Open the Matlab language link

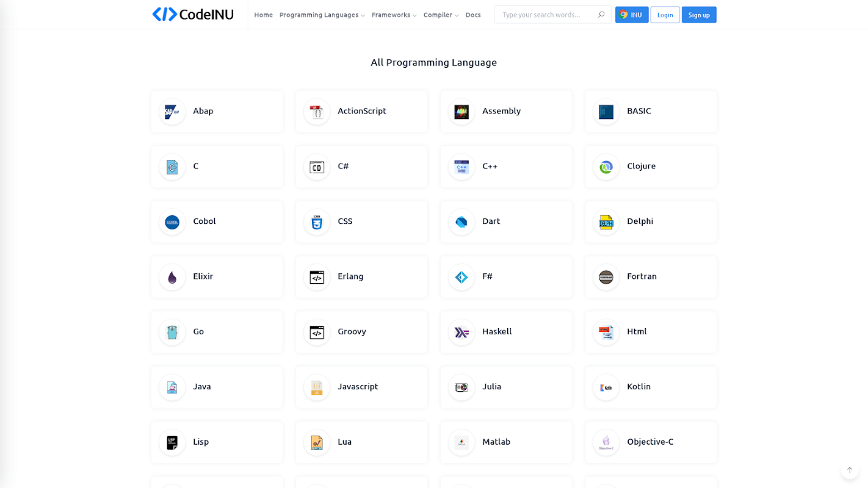(496, 442)
